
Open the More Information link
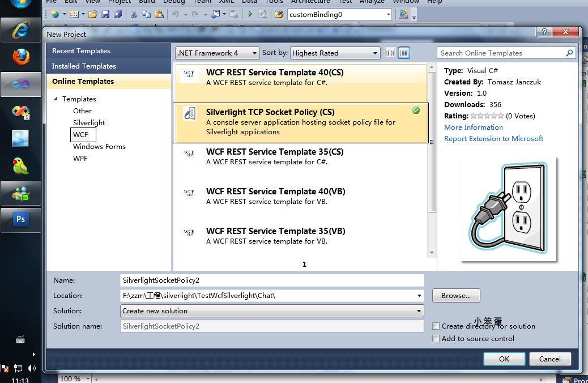(473, 127)
